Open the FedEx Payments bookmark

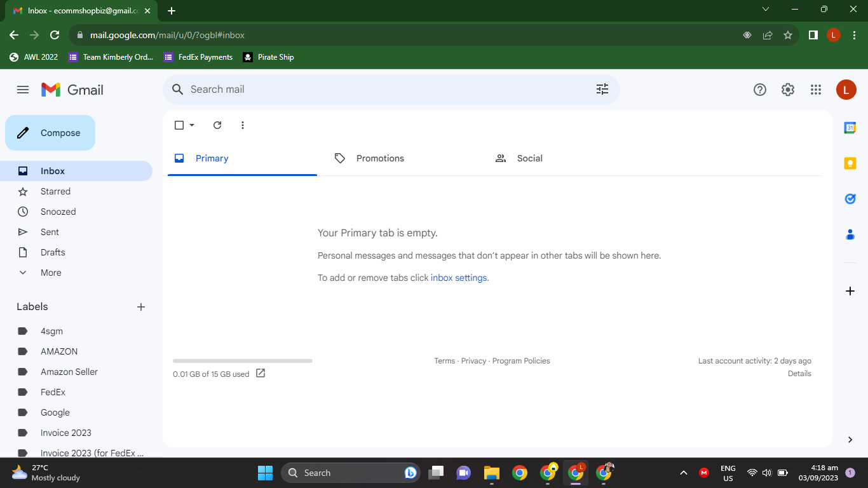coord(198,57)
